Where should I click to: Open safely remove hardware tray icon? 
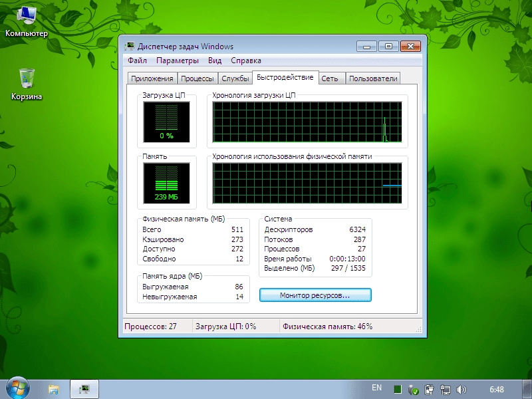(413, 390)
